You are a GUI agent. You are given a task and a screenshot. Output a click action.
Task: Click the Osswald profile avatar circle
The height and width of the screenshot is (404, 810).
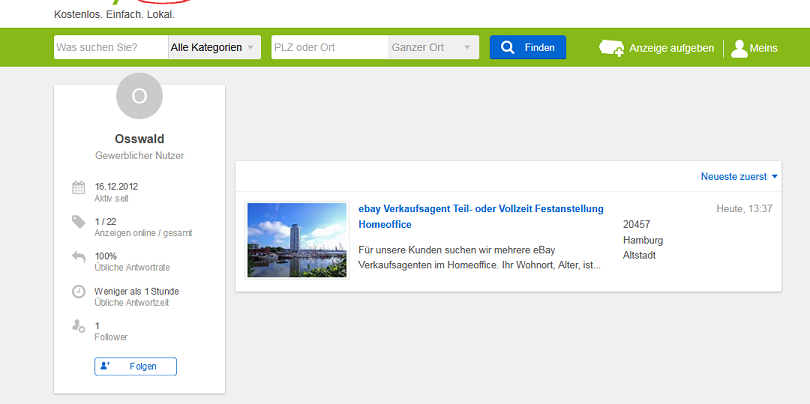click(139, 96)
